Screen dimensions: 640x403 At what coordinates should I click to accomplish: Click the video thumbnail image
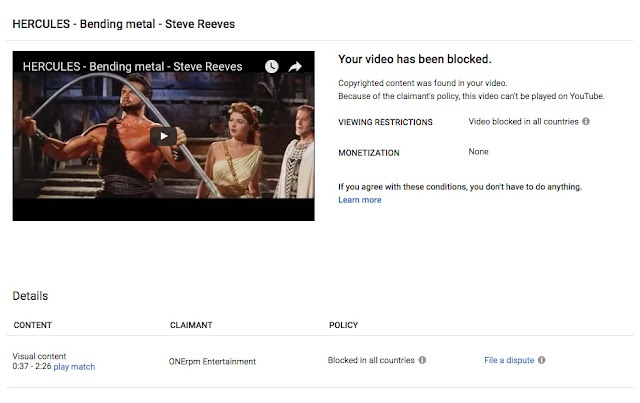coord(163,136)
